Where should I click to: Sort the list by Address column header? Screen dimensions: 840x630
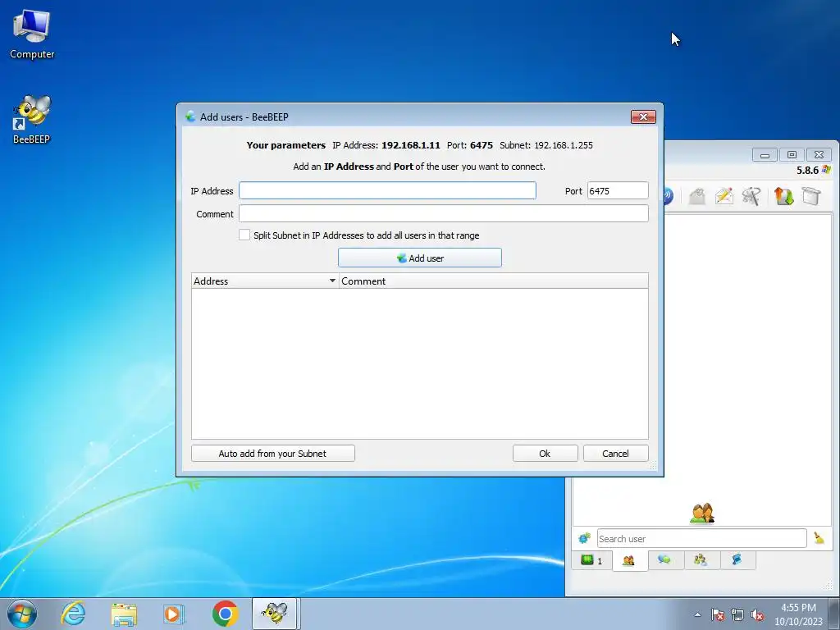(x=265, y=281)
